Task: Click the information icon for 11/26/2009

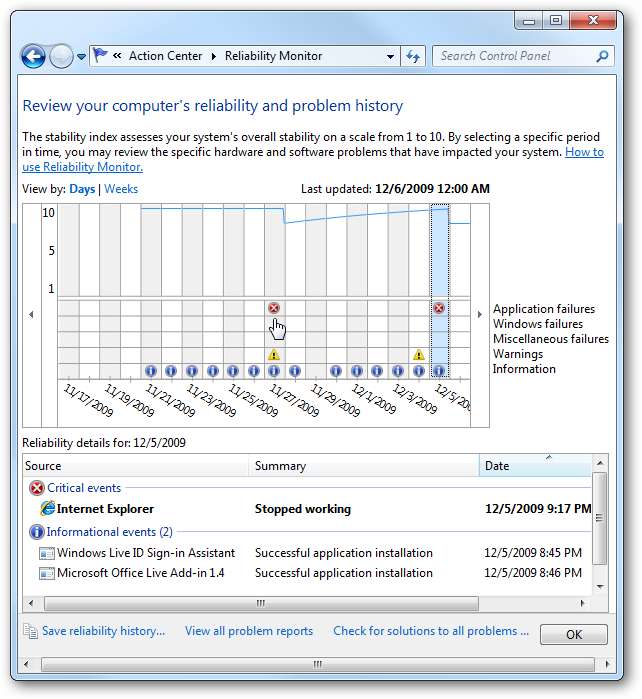Action: [254, 371]
